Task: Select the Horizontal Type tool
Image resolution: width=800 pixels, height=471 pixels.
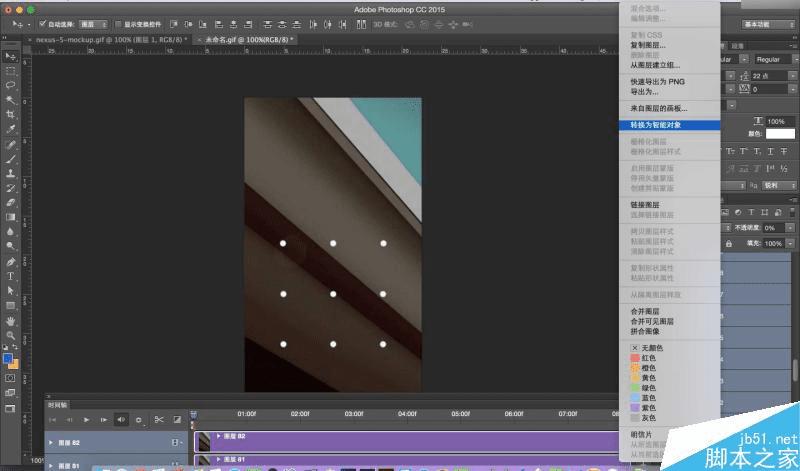Action: (x=10, y=276)
